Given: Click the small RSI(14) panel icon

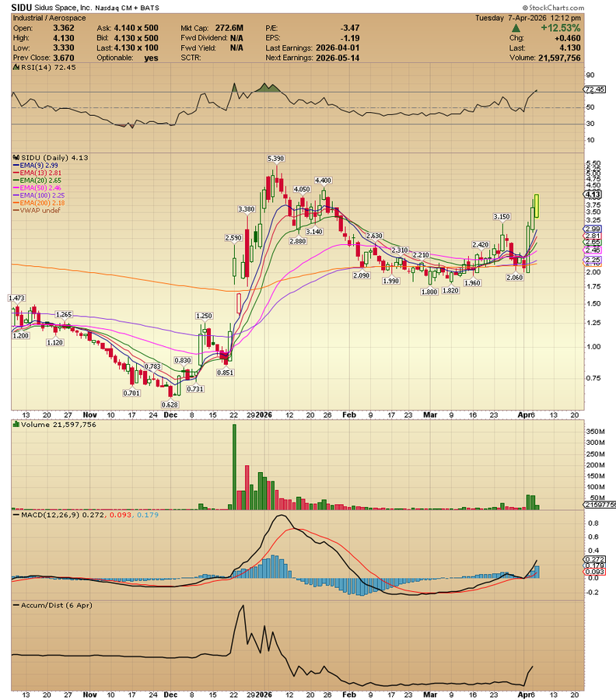Looking at the screenshot, I should 16,68.
